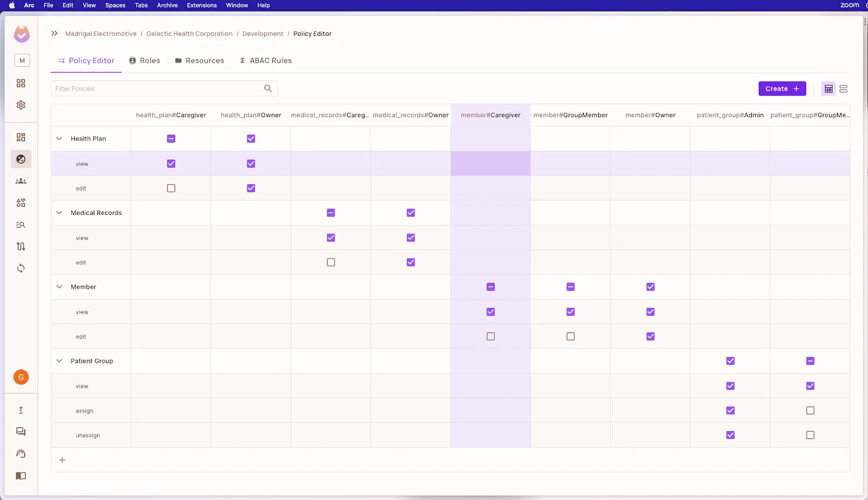Click the Create button

coord(782,88)
